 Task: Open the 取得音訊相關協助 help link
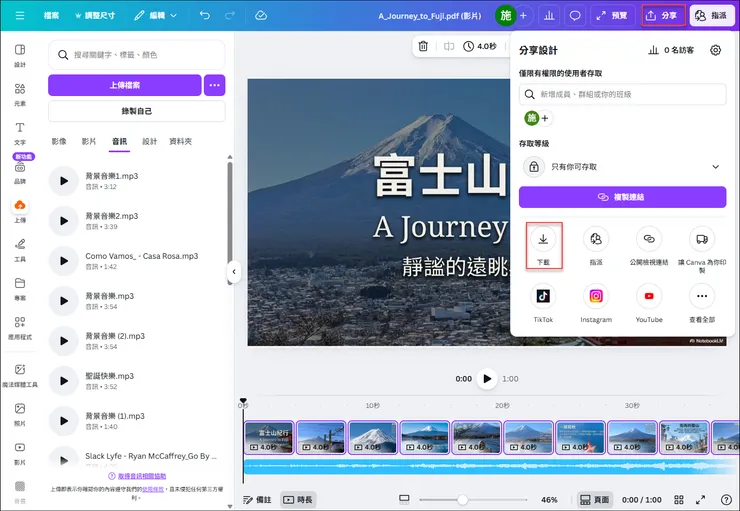[142, 476]
